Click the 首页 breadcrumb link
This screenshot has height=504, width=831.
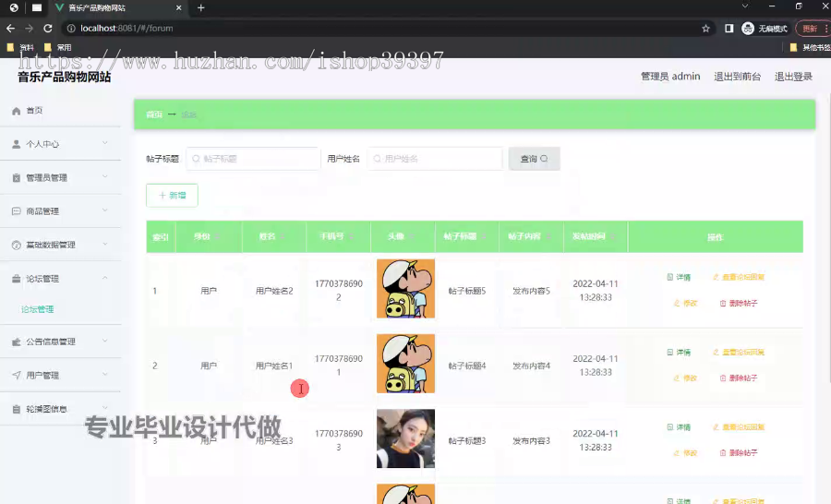coord(154,114)
